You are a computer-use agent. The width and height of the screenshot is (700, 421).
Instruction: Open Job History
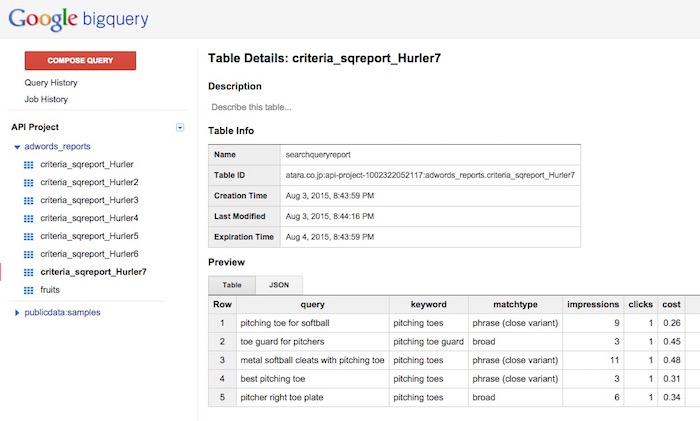tap(46, 99)
